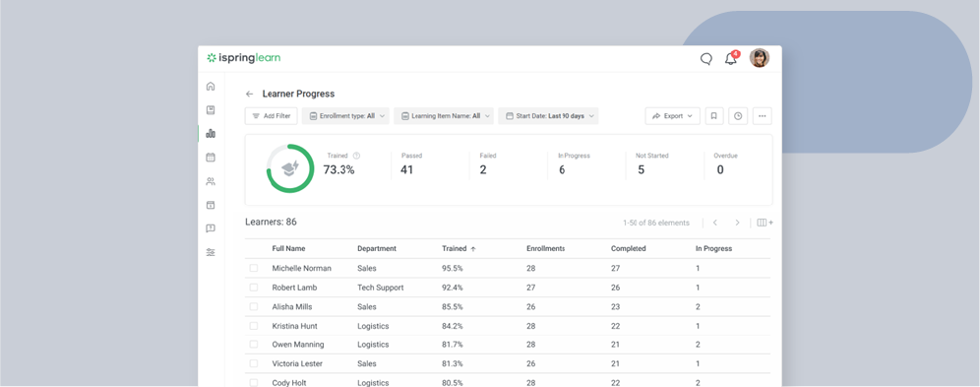980x387 pixels.
Task: Click the Trained help question icon
Action: click(357, 156)
